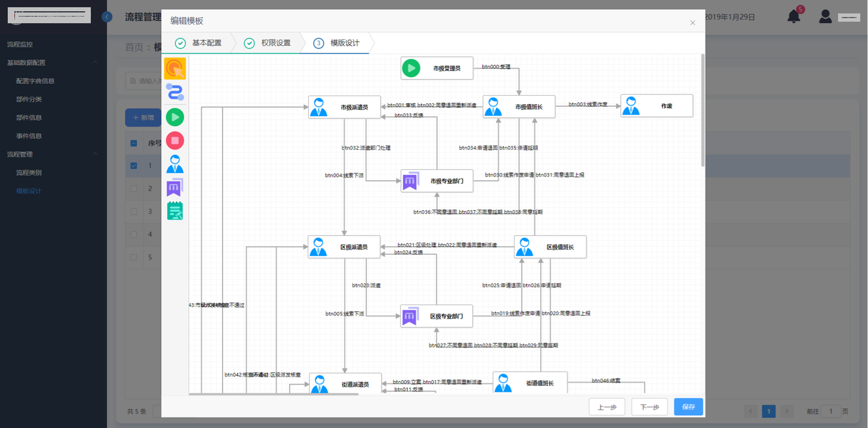Click the 上一步 button
This screenshot has height=428, width=868.
[x=607, y=407]
